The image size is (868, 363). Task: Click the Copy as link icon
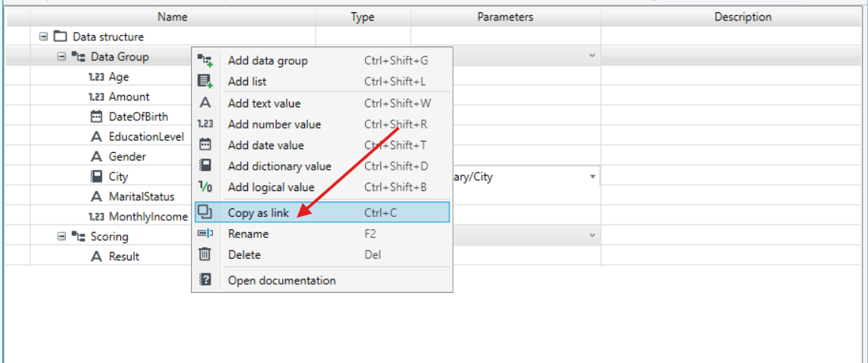pyautogui.click(x=205, y=212)
